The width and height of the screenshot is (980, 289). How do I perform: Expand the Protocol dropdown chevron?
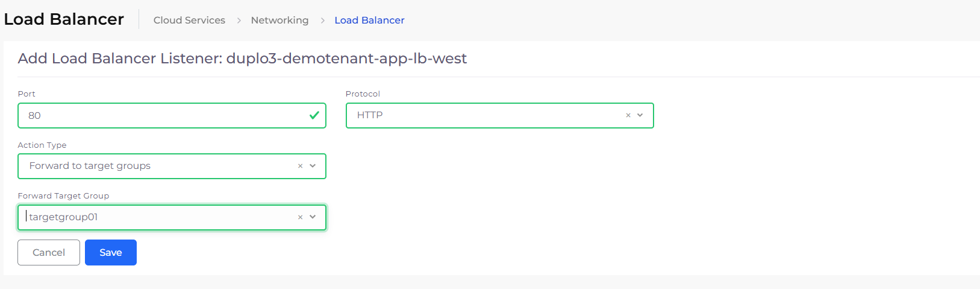640,115
